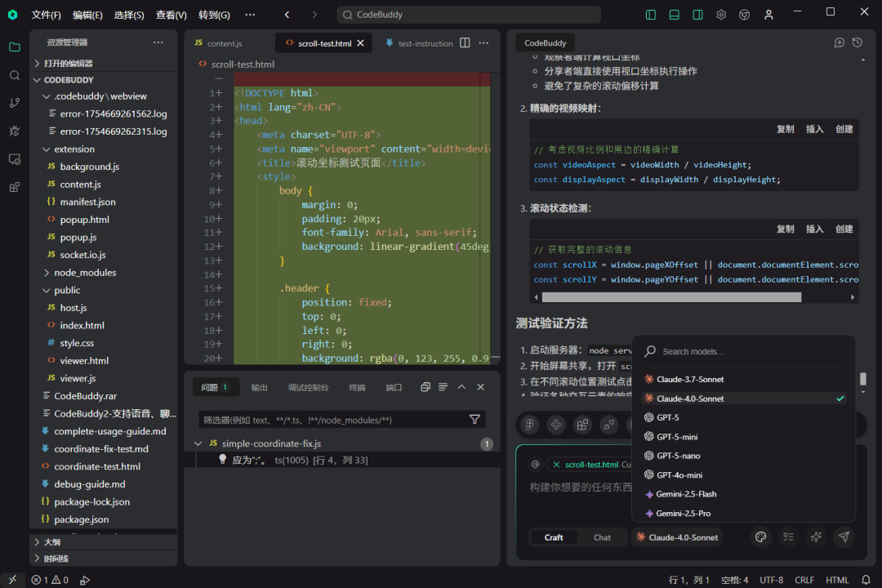Select GPT-5 model
Screen dimensions: 882x588
click(744, 417)
